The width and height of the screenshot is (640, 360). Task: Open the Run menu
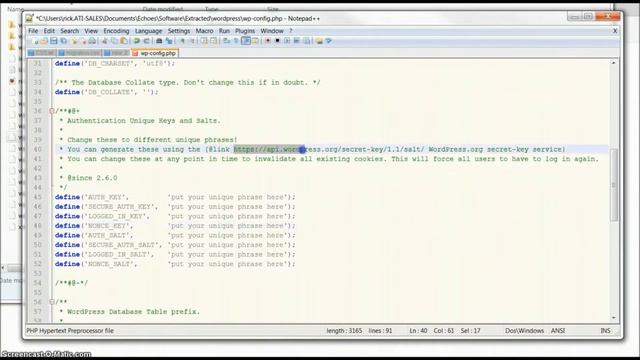224,31
